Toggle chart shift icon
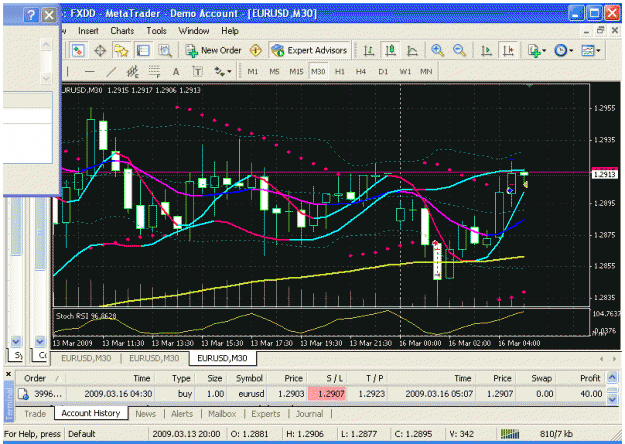625x444 pixels. (x=508, y=51)
